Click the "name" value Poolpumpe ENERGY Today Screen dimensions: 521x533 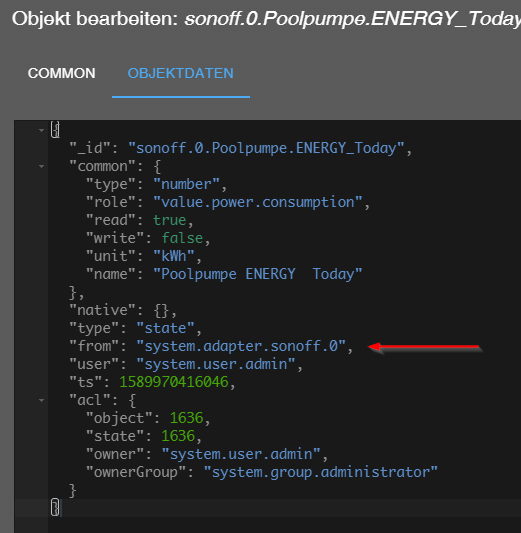coord(258,274)
